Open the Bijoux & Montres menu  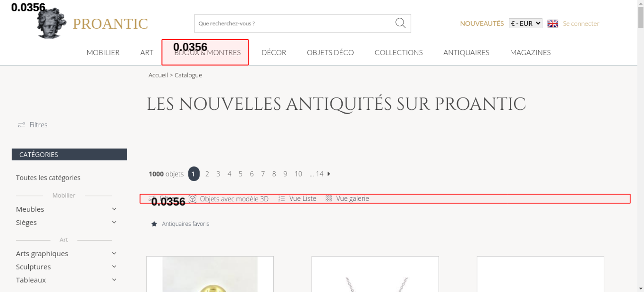pos(207,53)
